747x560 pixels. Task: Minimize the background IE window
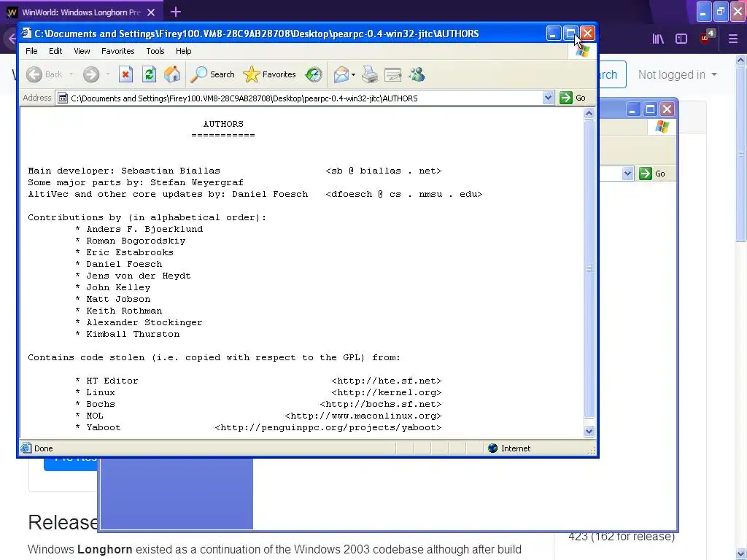[632, 109]
